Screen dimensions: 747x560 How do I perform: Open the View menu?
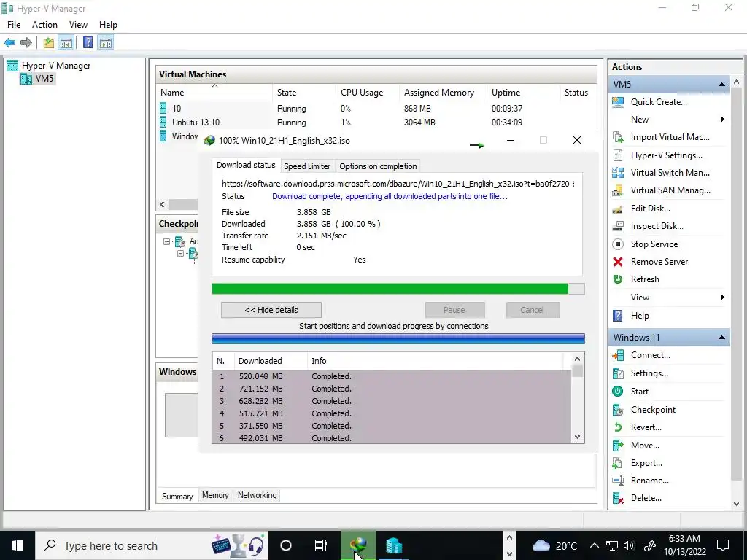(78, 25)
